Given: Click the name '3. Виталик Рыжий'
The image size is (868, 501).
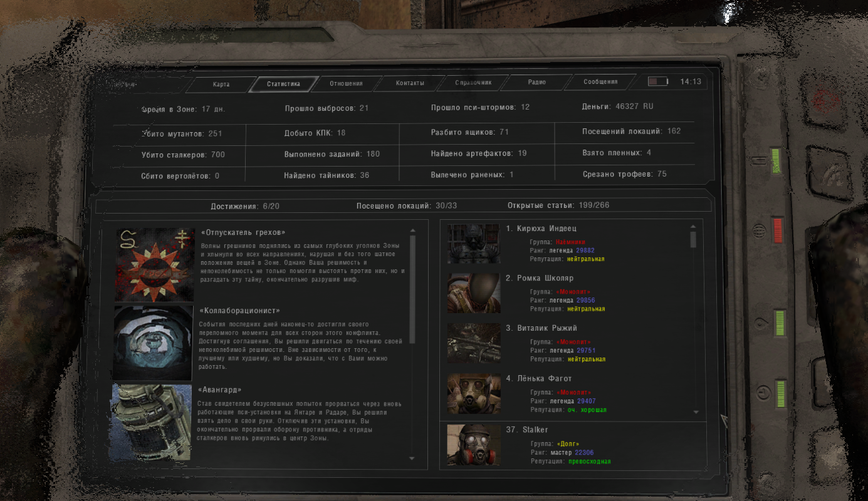Looking at the screenshot, I should point(541,328).
